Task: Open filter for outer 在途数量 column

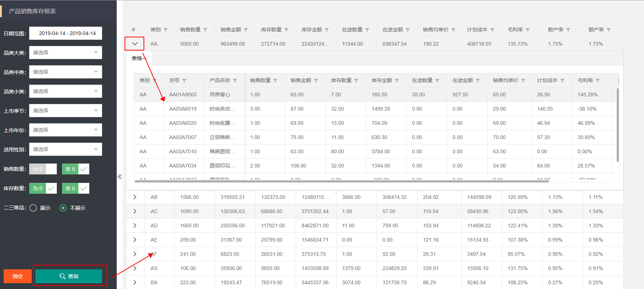Action: point(367,30)
